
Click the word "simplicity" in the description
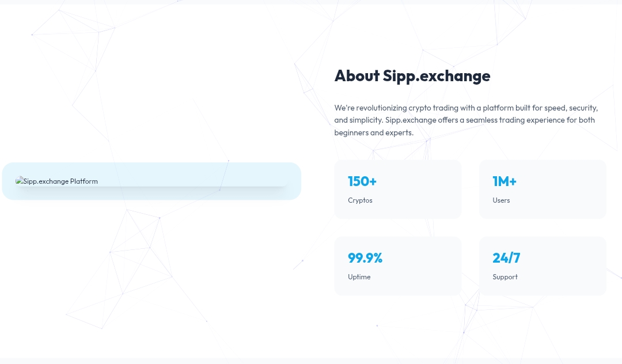(366, 120)
